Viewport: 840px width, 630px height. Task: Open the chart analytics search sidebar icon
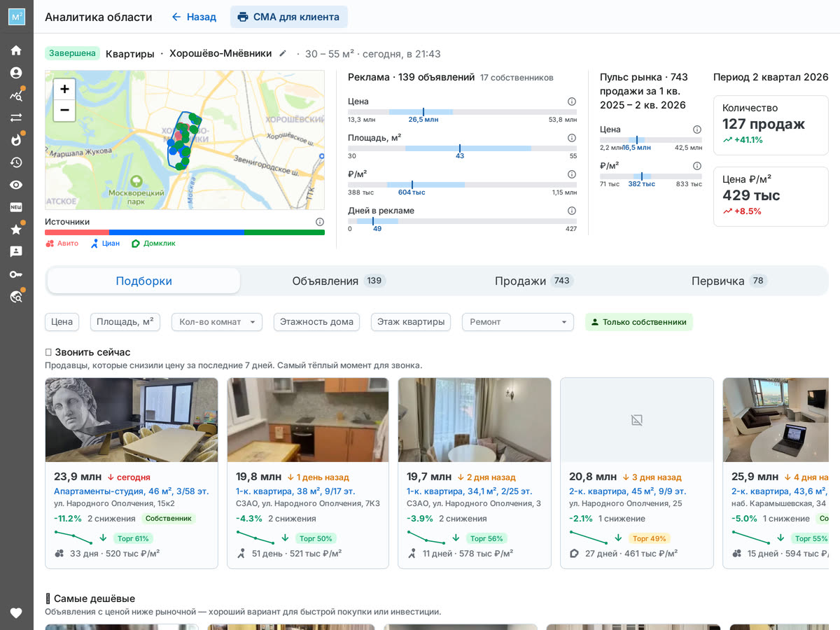point(16,95)
